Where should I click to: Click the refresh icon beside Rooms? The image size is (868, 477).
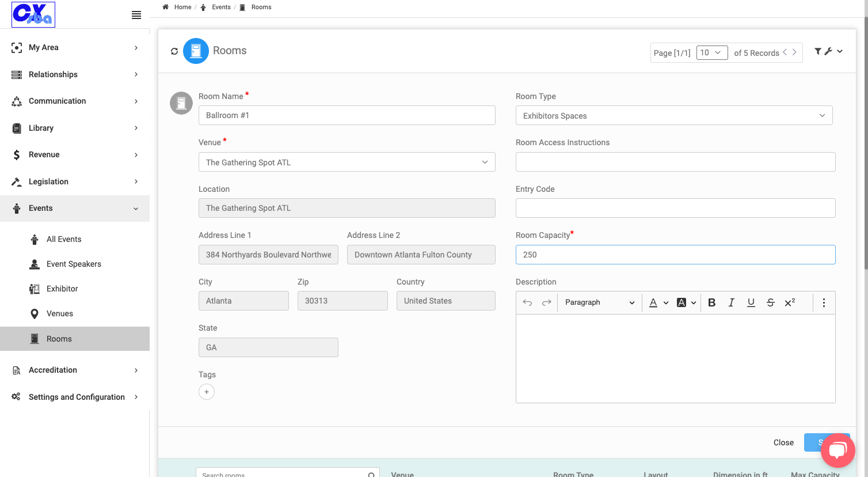coord(174,51)
